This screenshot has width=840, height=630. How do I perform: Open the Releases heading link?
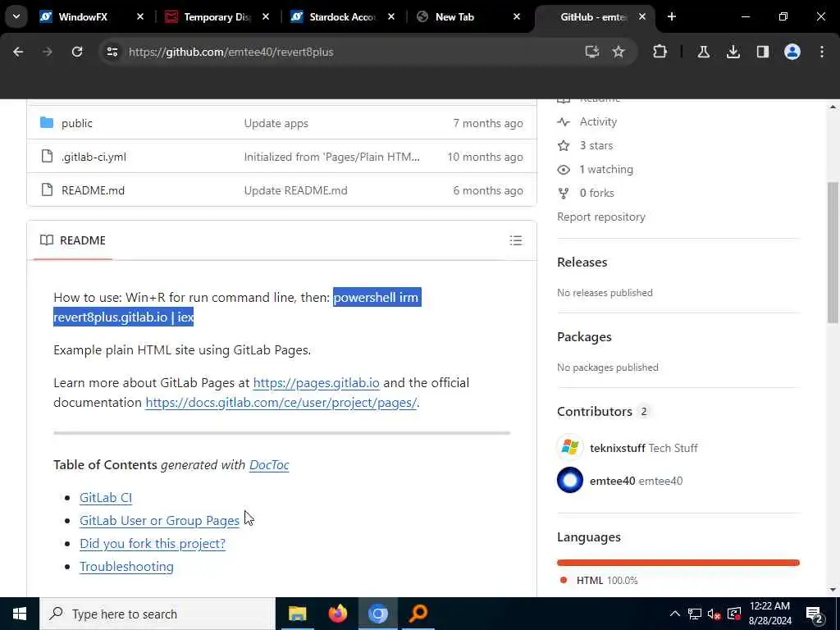tap(582, 262)
